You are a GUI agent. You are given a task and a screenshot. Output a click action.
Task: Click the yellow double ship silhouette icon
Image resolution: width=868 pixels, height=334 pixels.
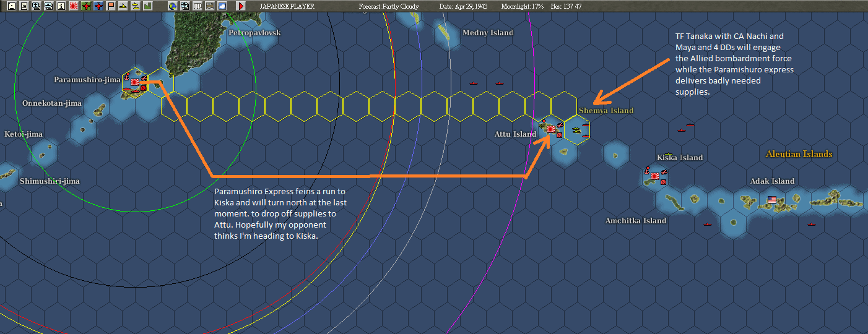pyautogui.click(x=136, y=6)
